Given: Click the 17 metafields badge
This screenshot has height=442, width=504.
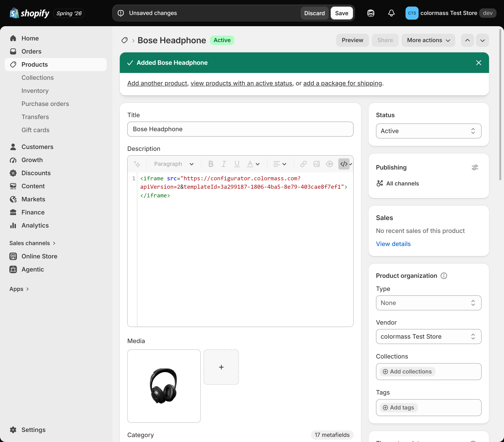Looking at the screenshot, I should click(x=332, y=435).
